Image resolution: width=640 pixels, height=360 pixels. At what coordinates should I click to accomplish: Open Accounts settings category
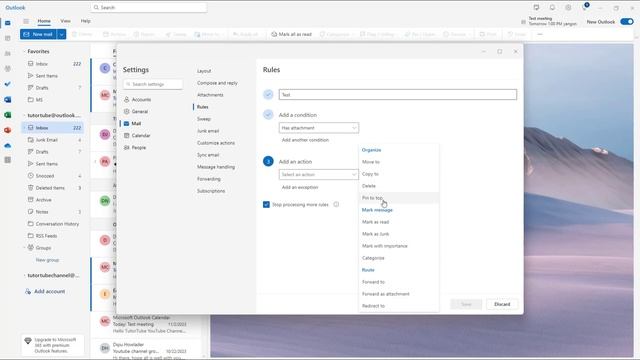[138, 100]
